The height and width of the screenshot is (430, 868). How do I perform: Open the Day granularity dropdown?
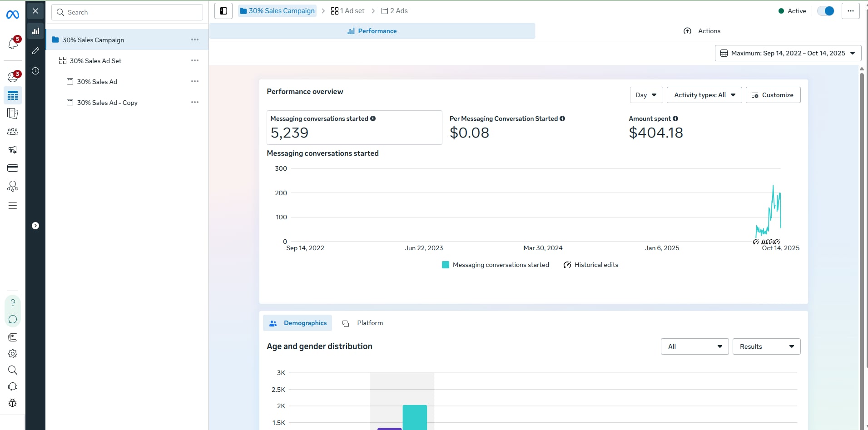(x=646, y=95)
